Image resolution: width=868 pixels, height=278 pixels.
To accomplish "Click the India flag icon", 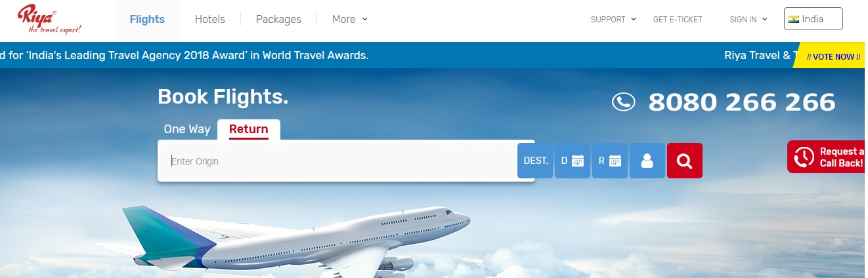I will pos(793,19).
